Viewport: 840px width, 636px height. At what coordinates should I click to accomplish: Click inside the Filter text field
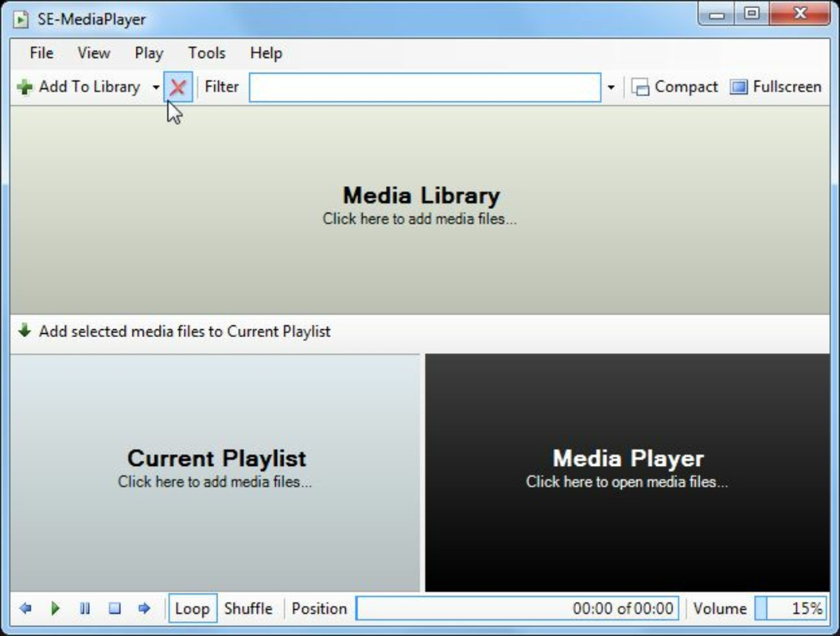coord(426,87)
